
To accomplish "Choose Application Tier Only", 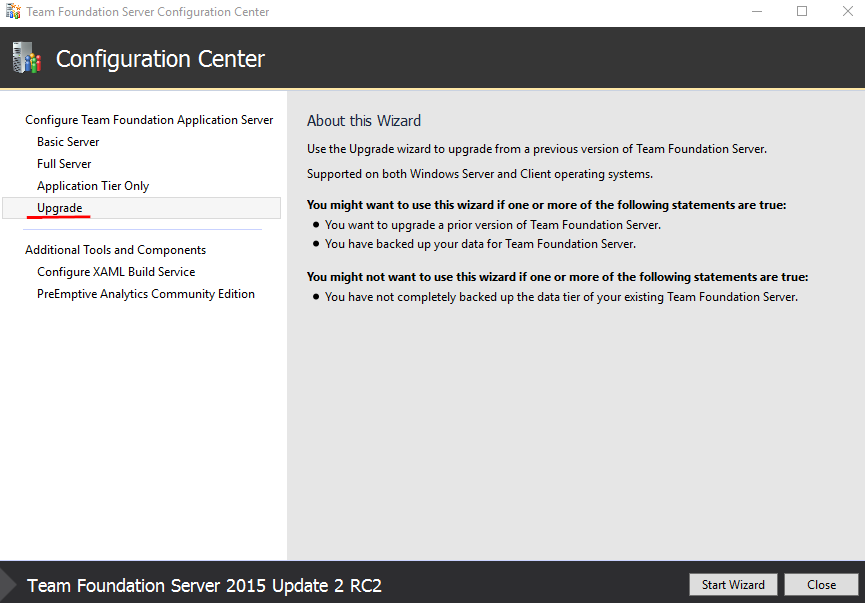I will pyautogui.click(x=93, y=186).
